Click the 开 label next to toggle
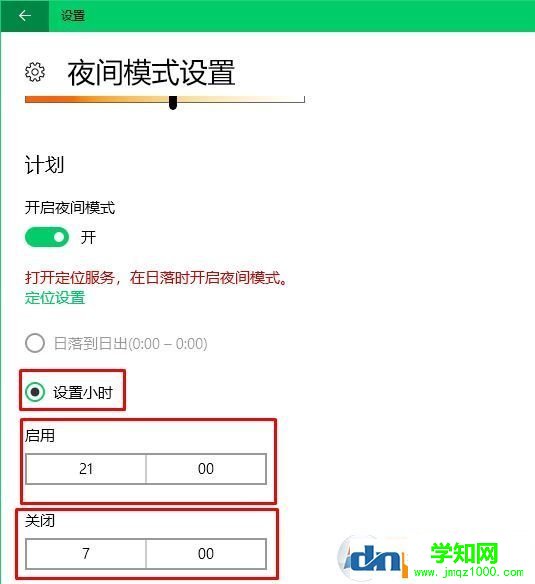The width and height of the screenshot is (535, 584). (88, 237)
